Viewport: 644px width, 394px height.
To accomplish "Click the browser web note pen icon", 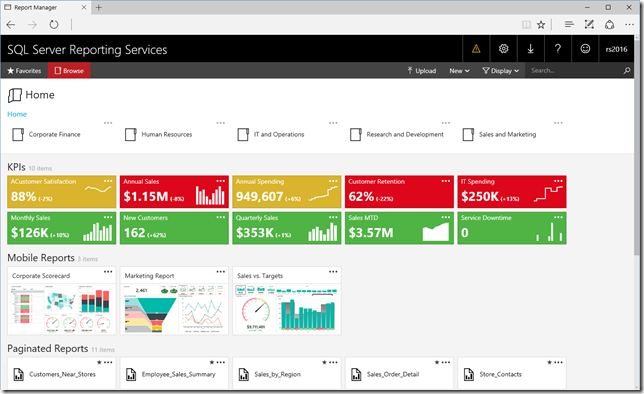I will coord(589,25).
